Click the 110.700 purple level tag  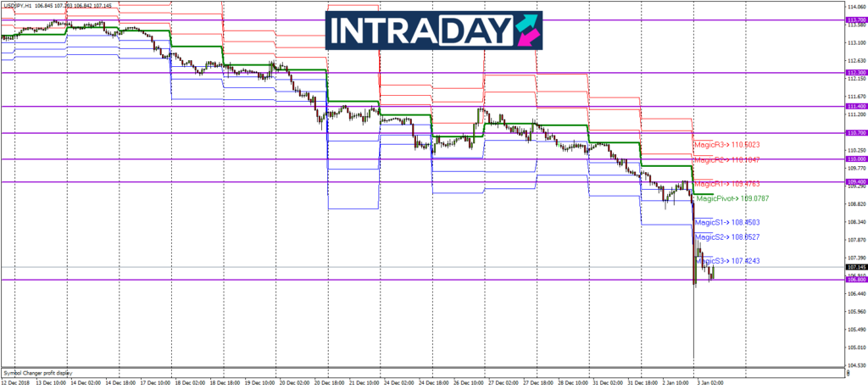click(855, 133)
